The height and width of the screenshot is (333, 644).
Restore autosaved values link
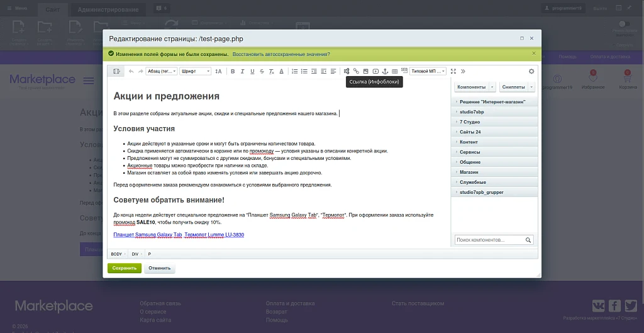point(281,54)
